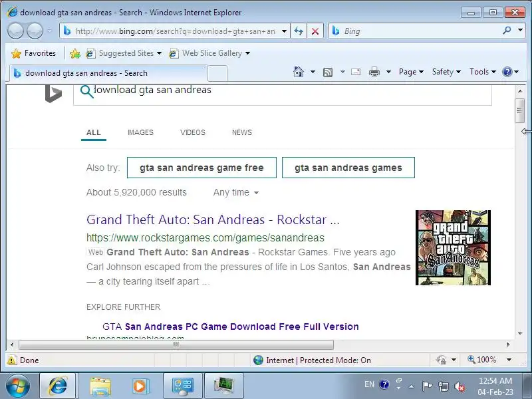Open the Tools menu
Image resolution: width=532 pixels, height=399 pixels.
[483, 72]
